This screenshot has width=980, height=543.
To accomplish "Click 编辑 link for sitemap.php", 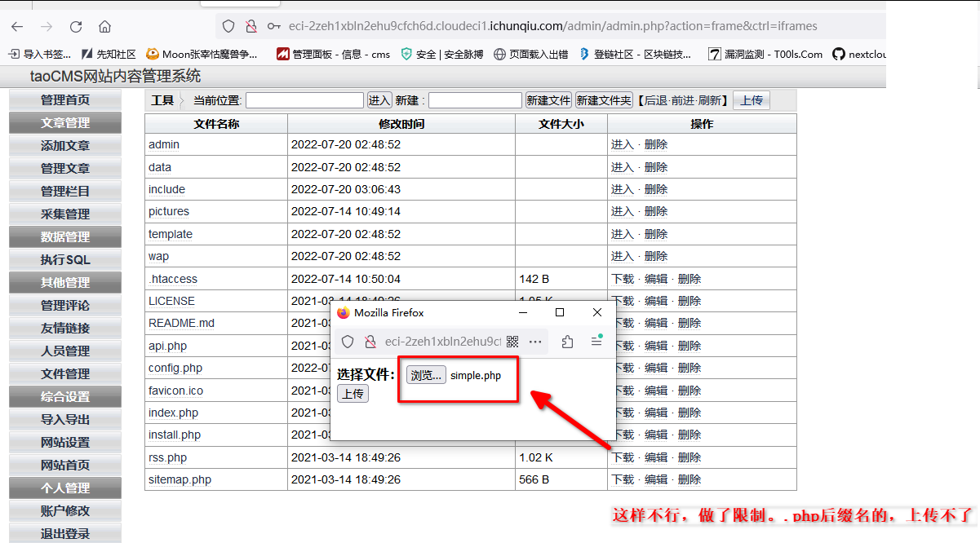I will pos(656,479).
